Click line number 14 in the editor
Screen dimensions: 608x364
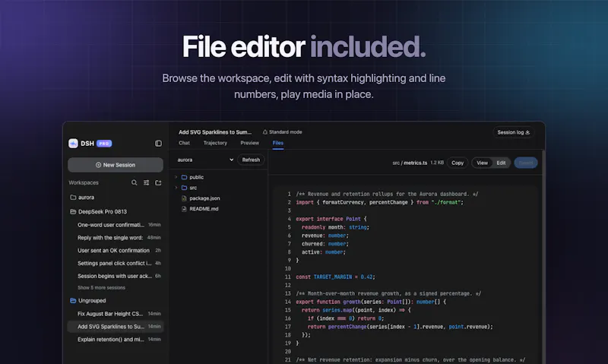tap(288, 302)
